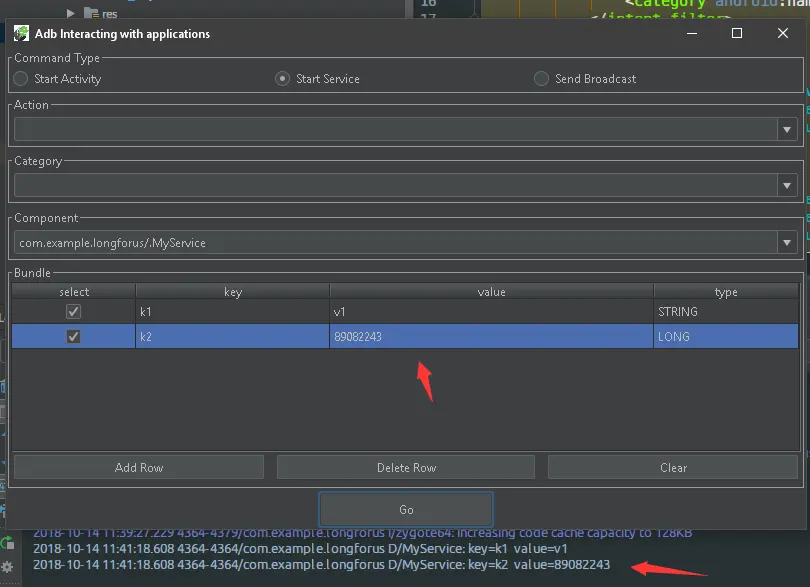Click the LONG type cell
The image size is (810, 587).
[x=726, y=336]
